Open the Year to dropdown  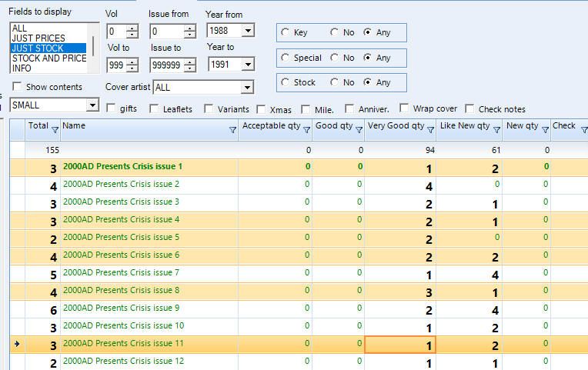point(248,65)
